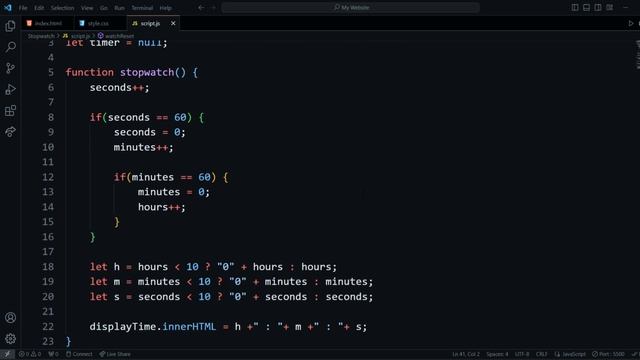Open the View menu
Screen dimensions: 640x360
(87, 8)
